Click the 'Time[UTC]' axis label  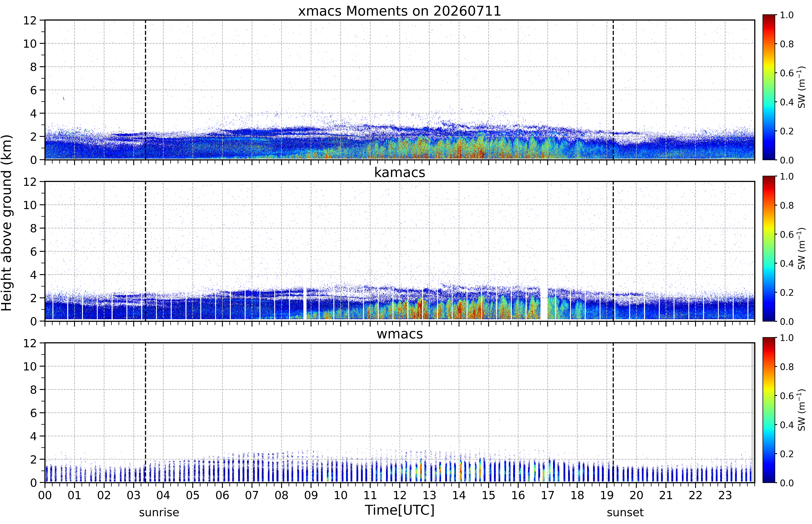[400, 510]
